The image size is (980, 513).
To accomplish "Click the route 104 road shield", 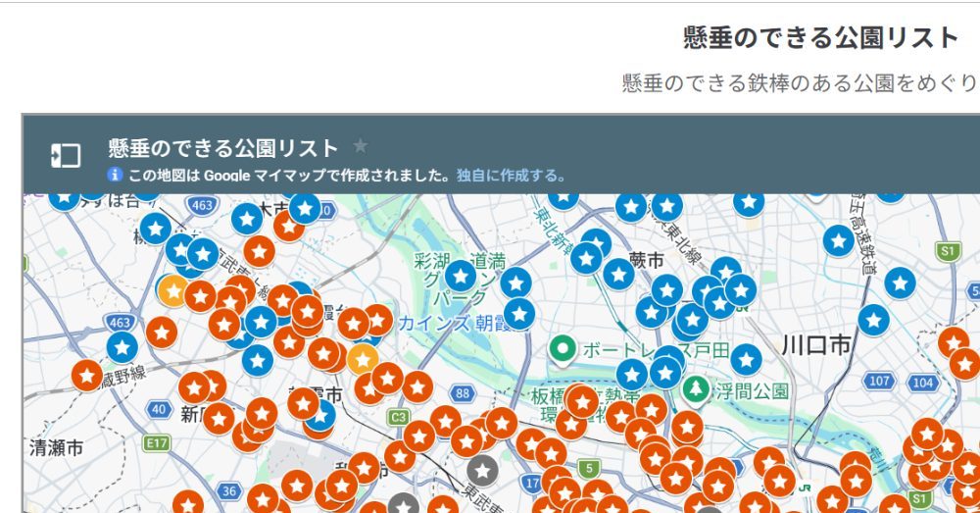I will click(x=922, y=383).
